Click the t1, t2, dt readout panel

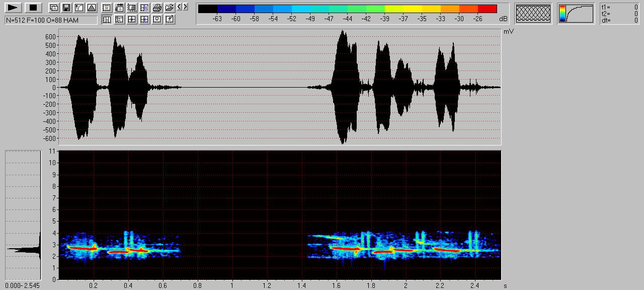tap(619, 14)
